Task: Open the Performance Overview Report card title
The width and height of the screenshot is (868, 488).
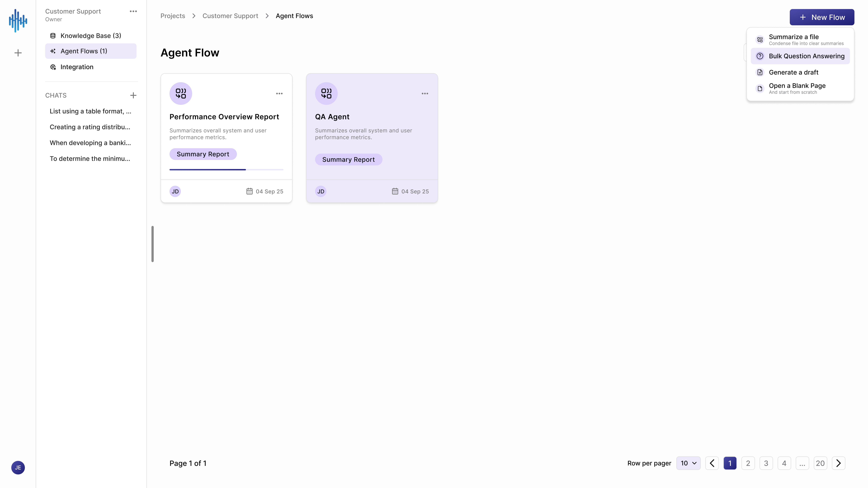Action: point(224,117)
